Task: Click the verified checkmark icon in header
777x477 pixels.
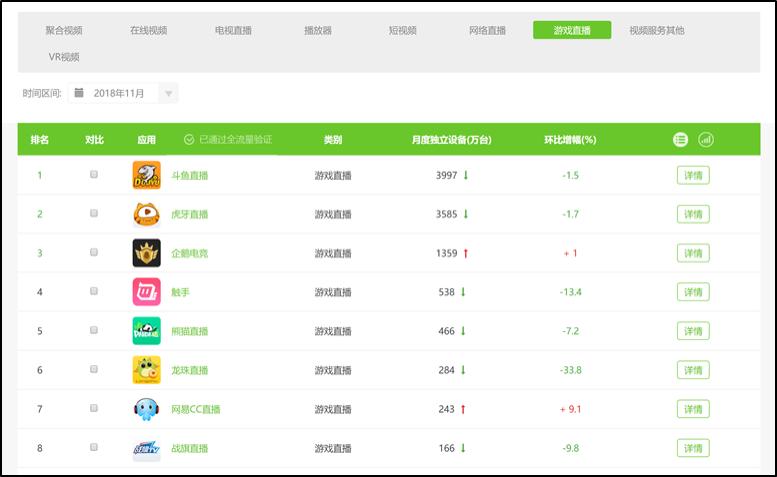Action: (189, 140)
